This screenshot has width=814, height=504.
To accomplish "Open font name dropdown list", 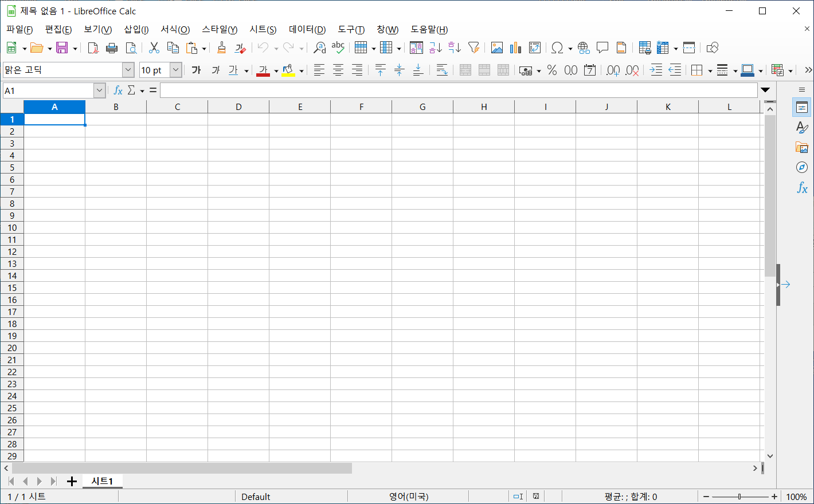I will pyautogui.click(x=128, y=70).
